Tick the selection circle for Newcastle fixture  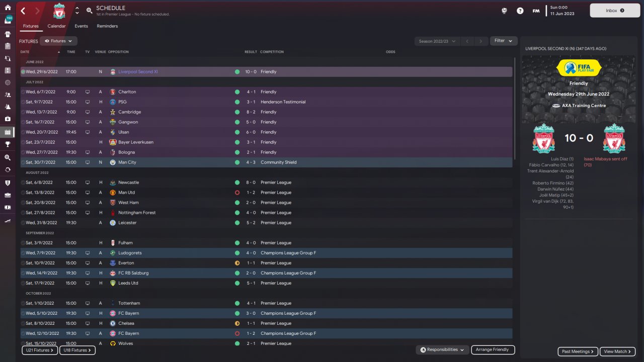pos(23,183)
